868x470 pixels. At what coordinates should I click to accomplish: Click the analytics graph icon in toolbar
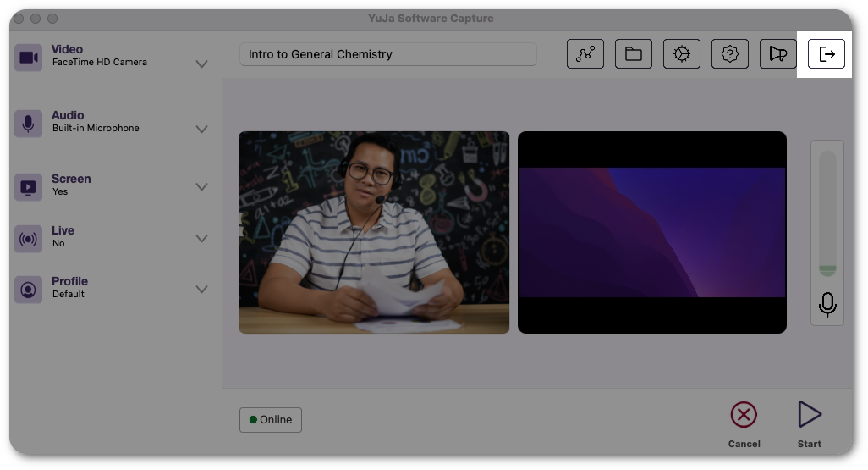click(585, 54)
